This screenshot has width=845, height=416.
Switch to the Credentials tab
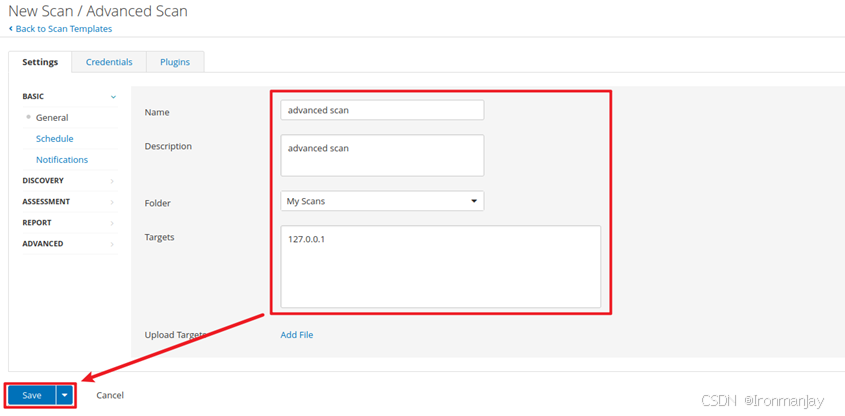point(109,62)
